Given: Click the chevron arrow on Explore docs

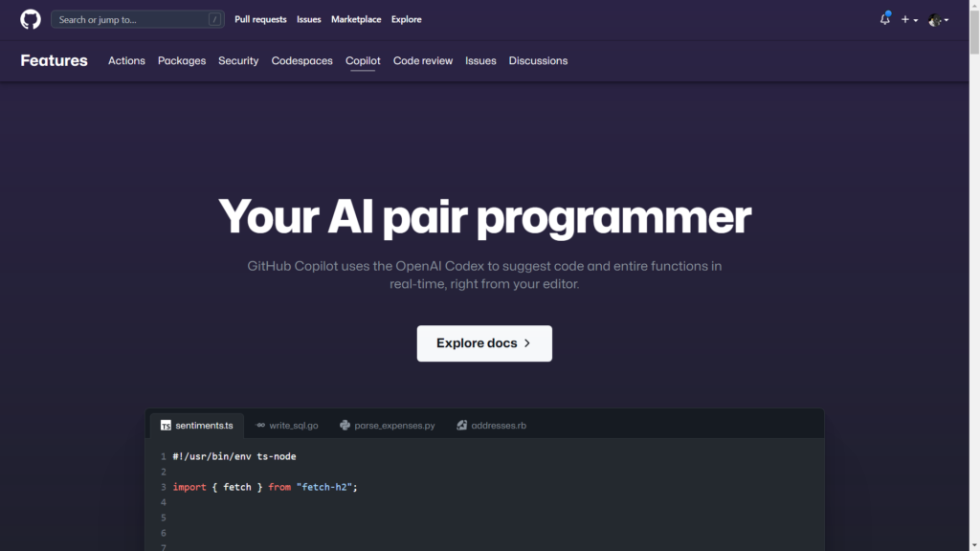Looking at the screenshot, I should (x=527, y=343).
